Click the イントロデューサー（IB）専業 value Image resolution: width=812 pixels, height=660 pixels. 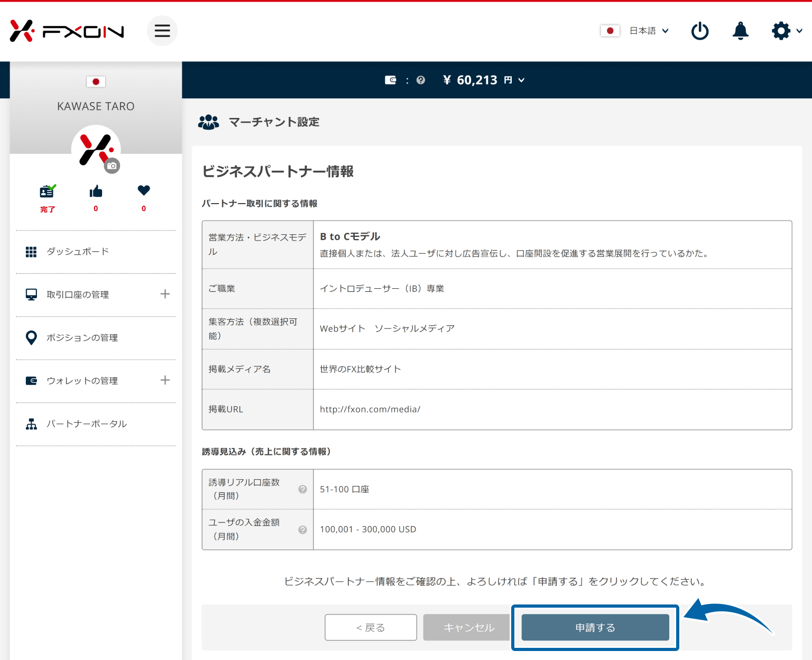382,289
